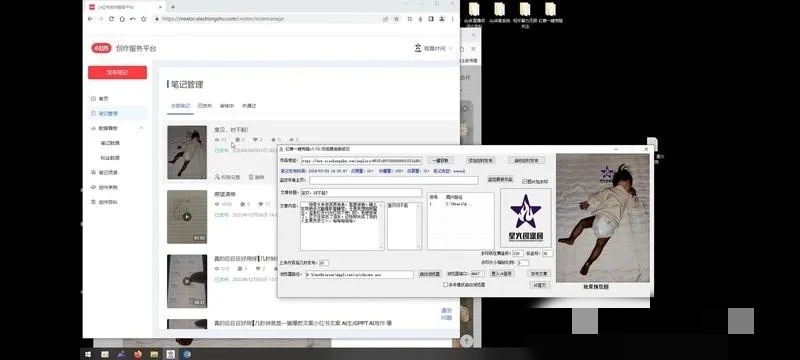Select row 1 in the image path list
The image size is (800, 360).
pos(461,204)
